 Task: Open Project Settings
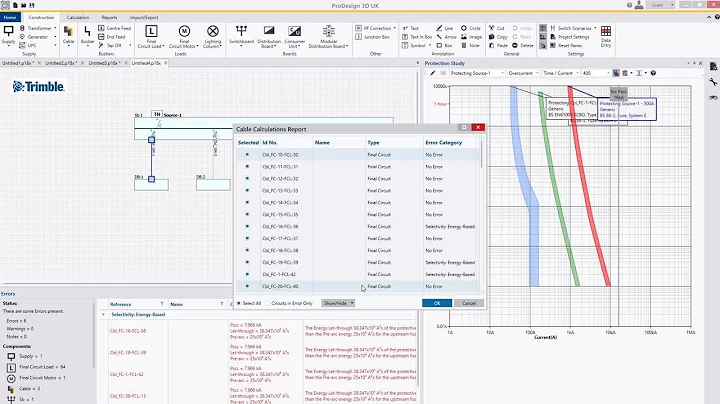coord(569,37)
